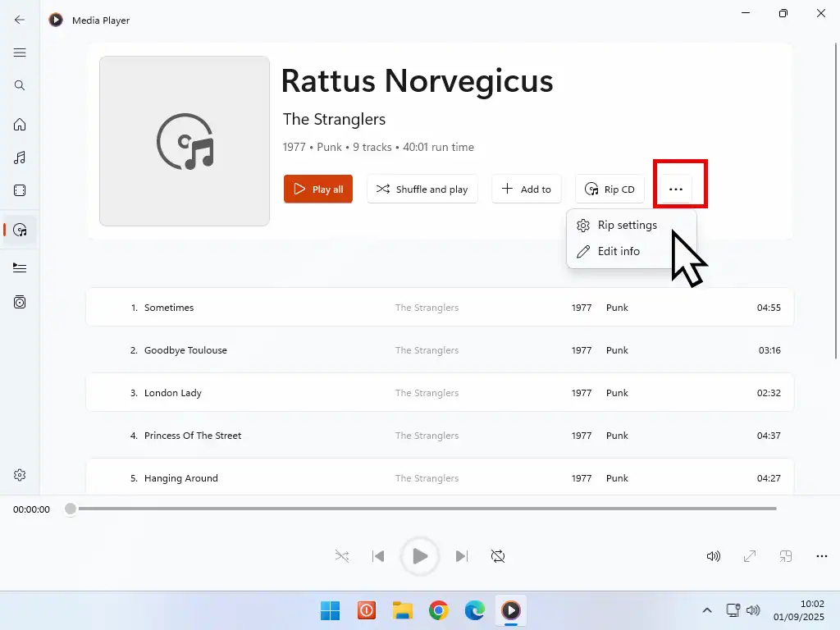The image size is (840, 630).
Task: Select the Audio CD sidebar icon
Action: [x=20, y=230]
